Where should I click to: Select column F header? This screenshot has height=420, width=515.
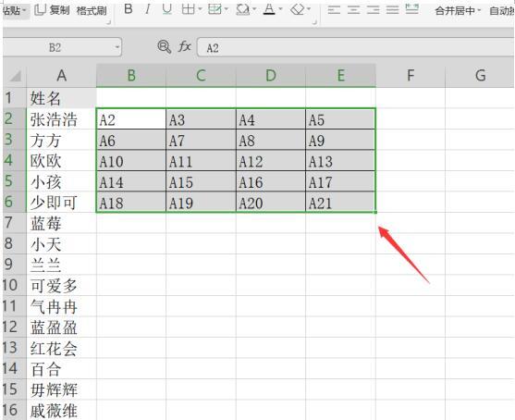[411, 76]
